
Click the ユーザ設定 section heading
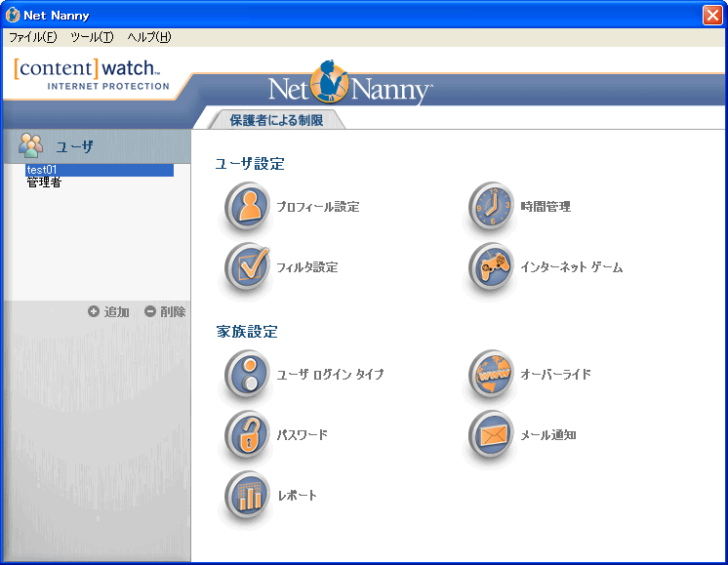coord(250,163)
